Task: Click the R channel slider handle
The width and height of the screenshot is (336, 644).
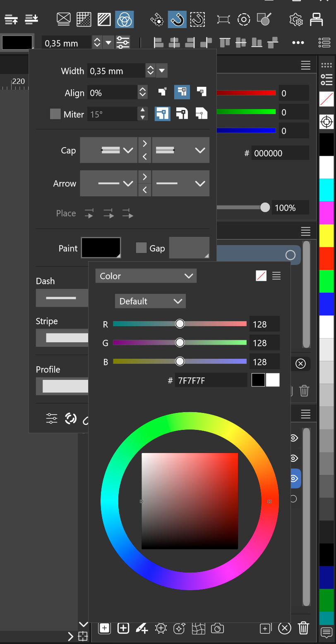Action: coord(180,324)
